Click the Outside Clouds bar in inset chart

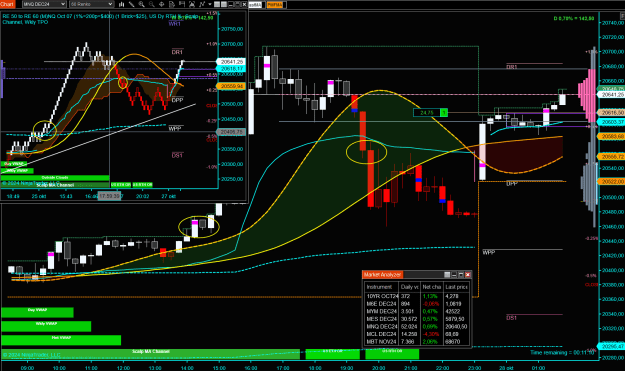coord(55,178)
